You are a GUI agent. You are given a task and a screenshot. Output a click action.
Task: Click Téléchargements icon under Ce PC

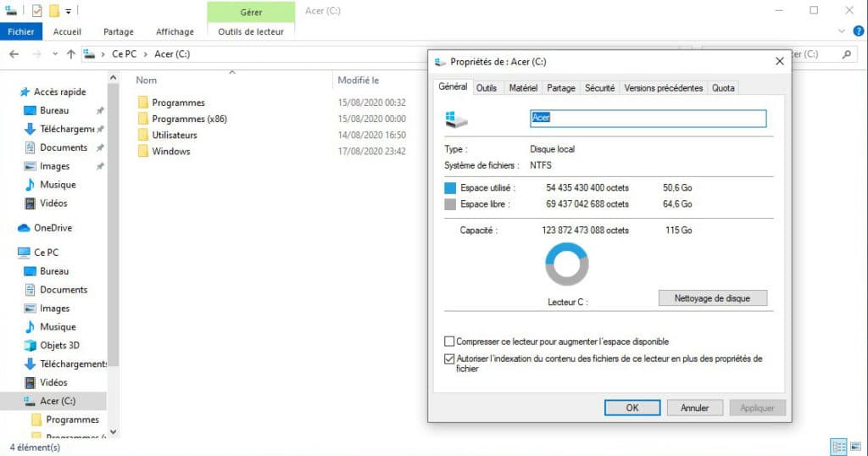[x=30, y=364]
